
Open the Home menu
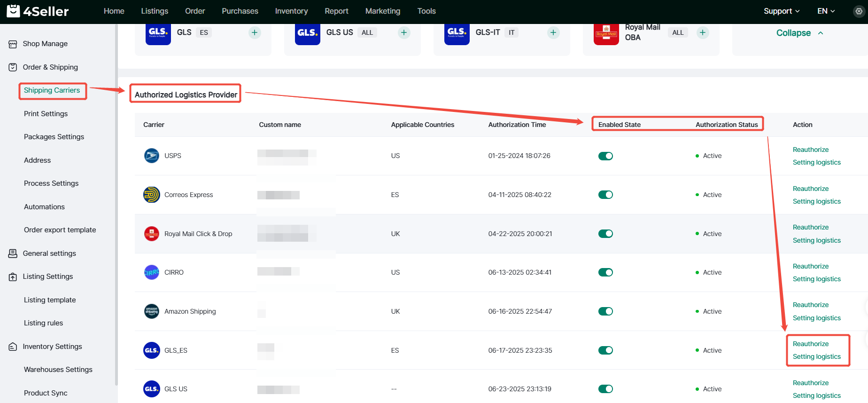coord(114,11)
